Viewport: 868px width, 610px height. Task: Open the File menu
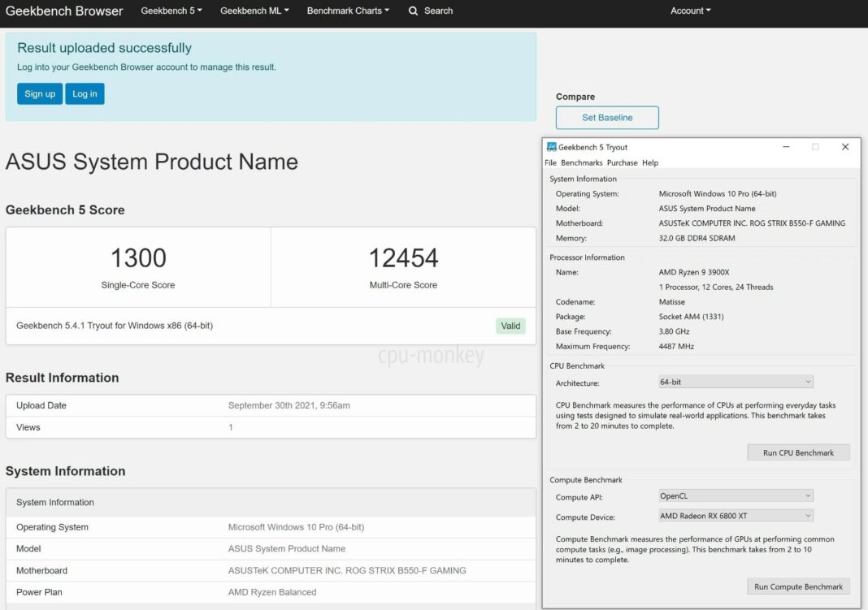[x=551, y=163]
